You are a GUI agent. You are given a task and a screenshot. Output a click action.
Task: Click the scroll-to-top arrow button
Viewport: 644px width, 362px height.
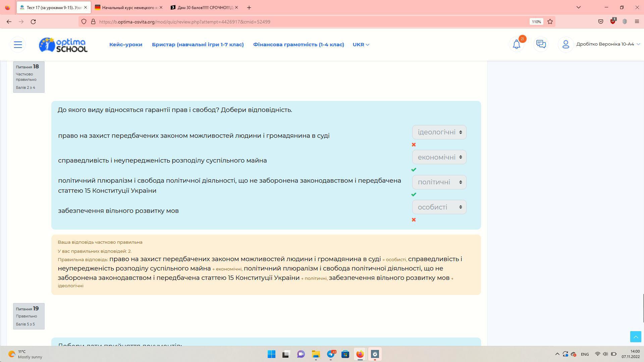(635, 337)
